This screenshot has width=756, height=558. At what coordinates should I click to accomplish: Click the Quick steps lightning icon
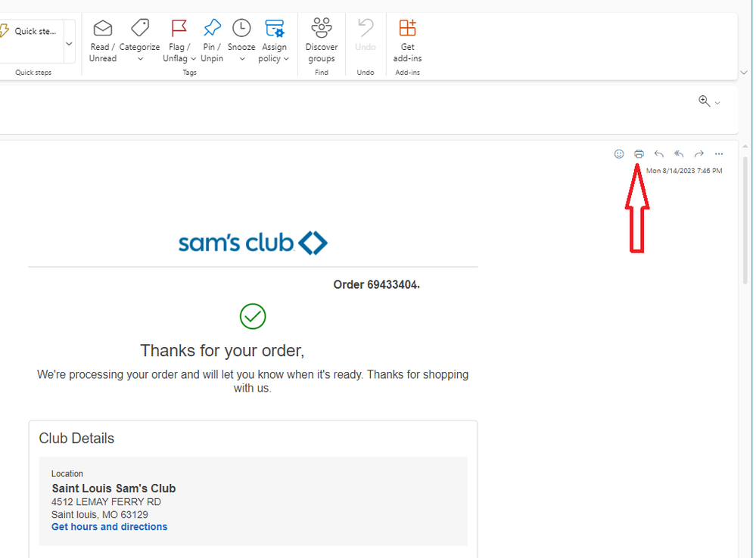point(4,31)
